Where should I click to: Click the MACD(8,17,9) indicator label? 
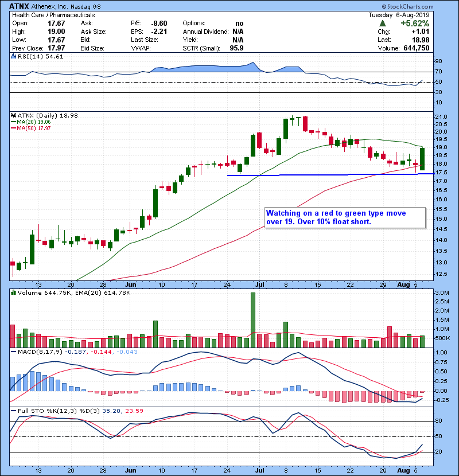click(41, 352)
